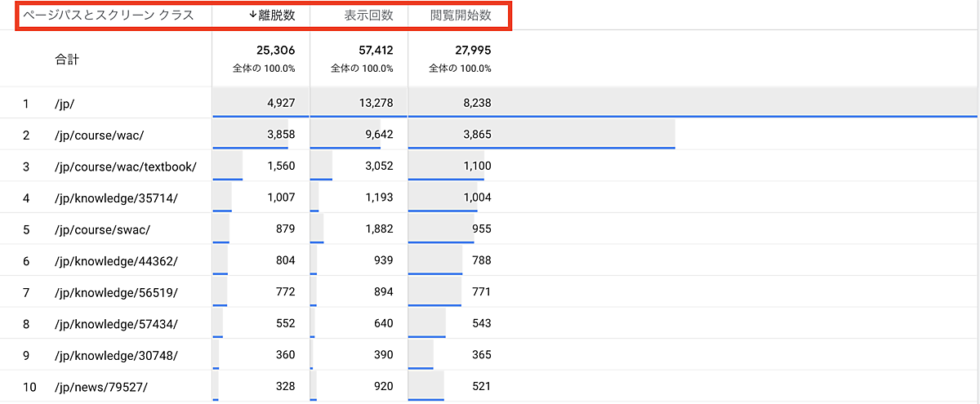The height and width of the screenshot is (404, 980).
Task: Click the 3,865 entrances bar for wac
Action: coord(472,135)
